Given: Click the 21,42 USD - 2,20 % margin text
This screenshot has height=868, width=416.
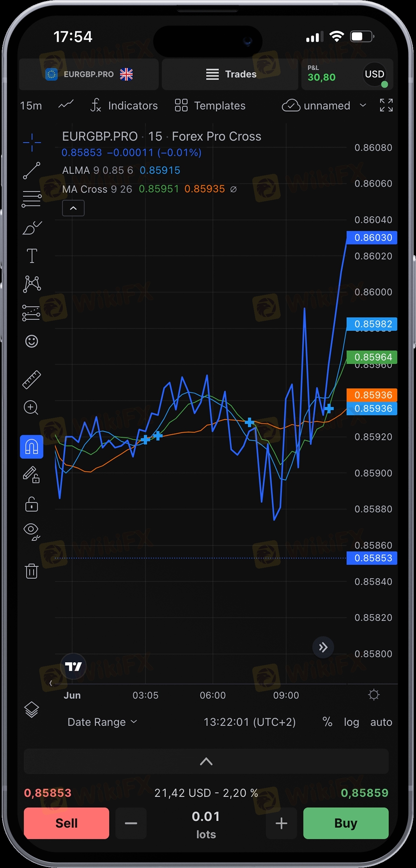Looking at the screenshot, I should point(206,793).
